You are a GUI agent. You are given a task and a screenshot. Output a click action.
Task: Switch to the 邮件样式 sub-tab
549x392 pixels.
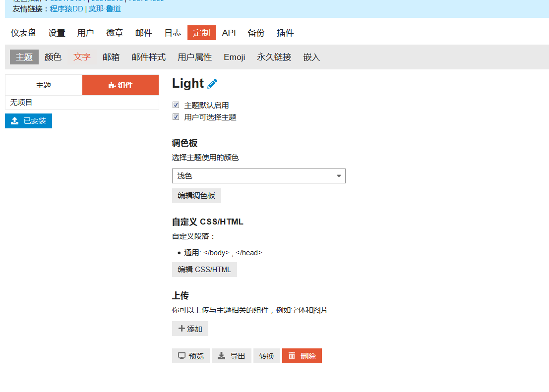pos(149,57)
